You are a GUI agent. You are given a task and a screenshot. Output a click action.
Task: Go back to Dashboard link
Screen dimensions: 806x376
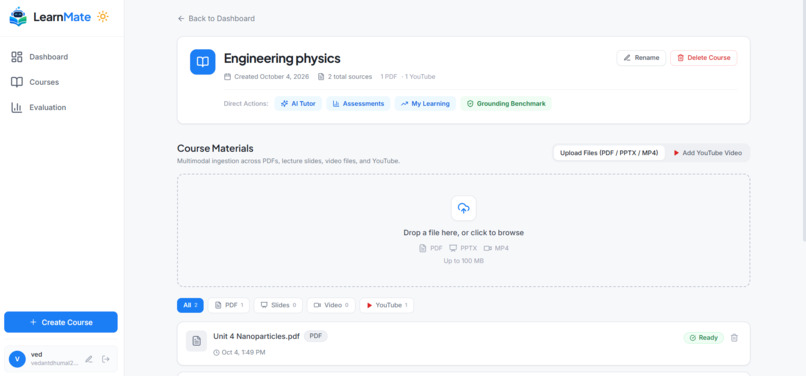[216, 19]
